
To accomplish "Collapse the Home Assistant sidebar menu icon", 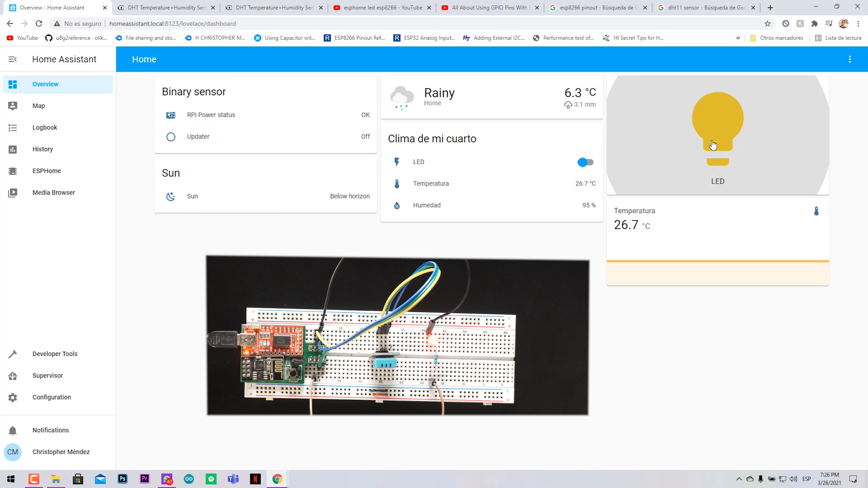I will click(x=13, y=59).
